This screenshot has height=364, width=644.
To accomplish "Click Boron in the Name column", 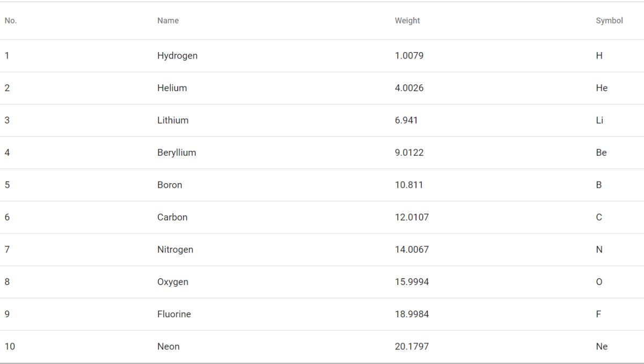I will coord(170,185).
